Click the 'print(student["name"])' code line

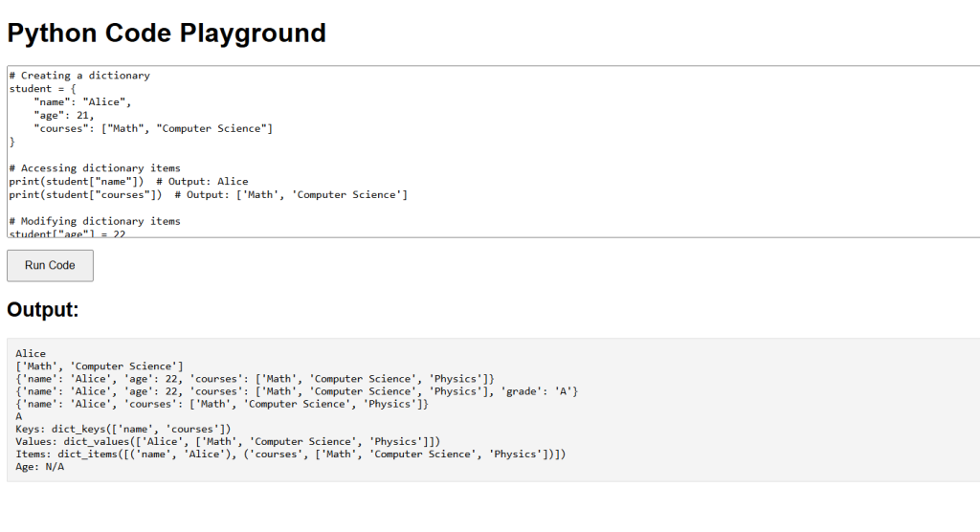[x=128, y=182]
